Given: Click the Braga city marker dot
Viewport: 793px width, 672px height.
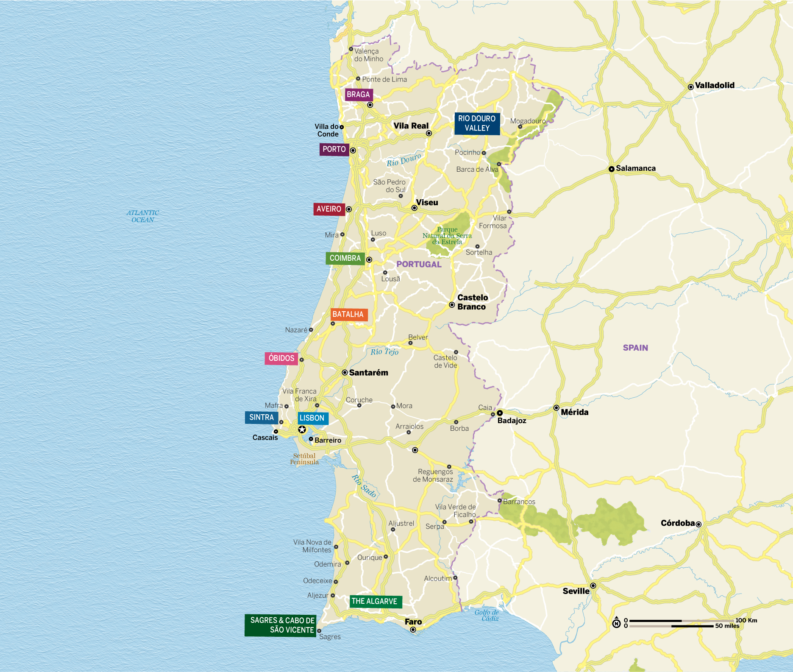Looking at the screenshot, I should pos(370,105).
